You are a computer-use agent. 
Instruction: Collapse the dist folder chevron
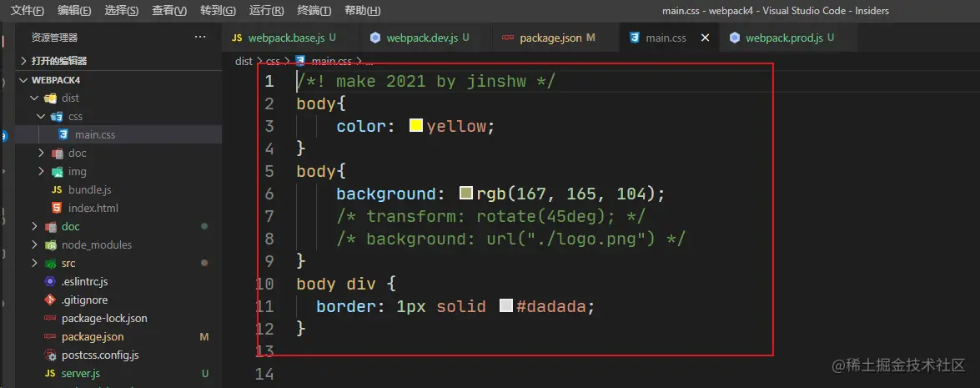35,98
